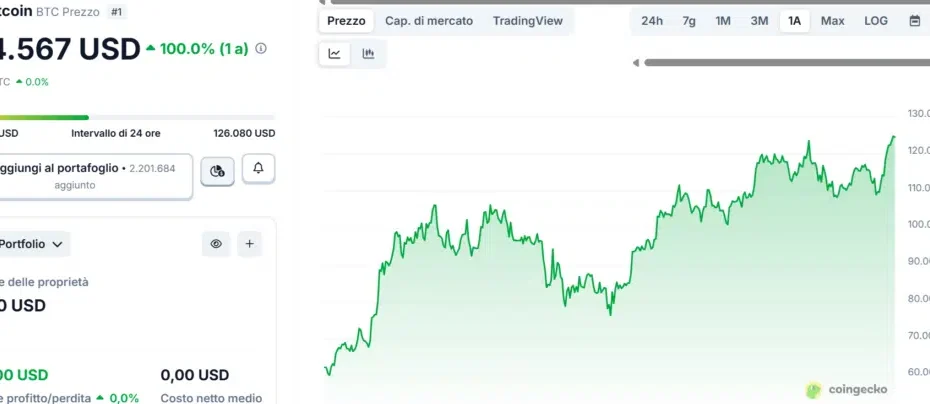The image size is (930, 404).
Task: Click left arrow of chart scrollbar
Action: click(635, 63)
